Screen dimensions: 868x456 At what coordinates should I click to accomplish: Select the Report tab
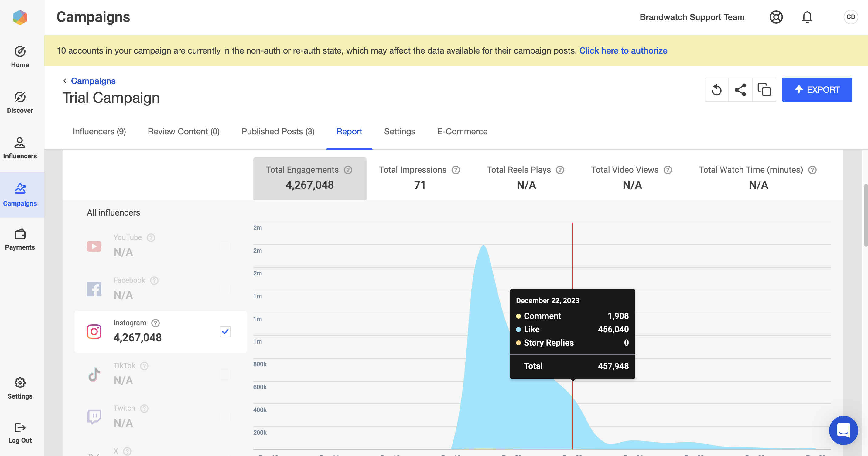tap(349, 132)
